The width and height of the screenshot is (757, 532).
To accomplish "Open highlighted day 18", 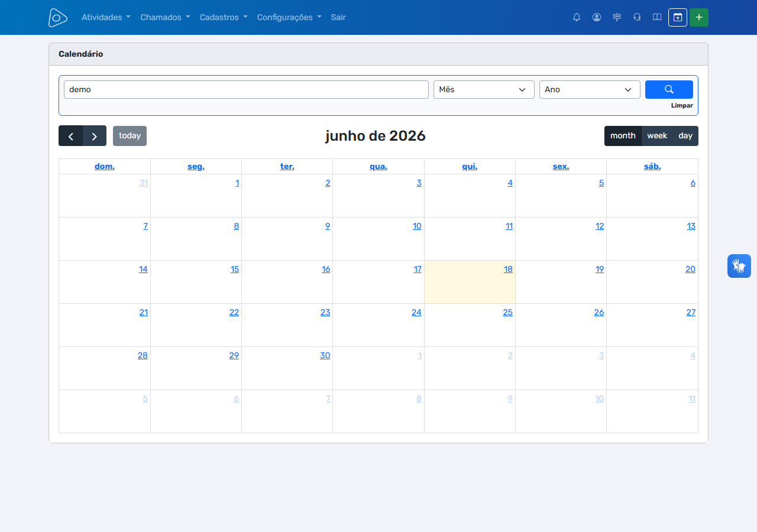I will click(x=508, y=270).
